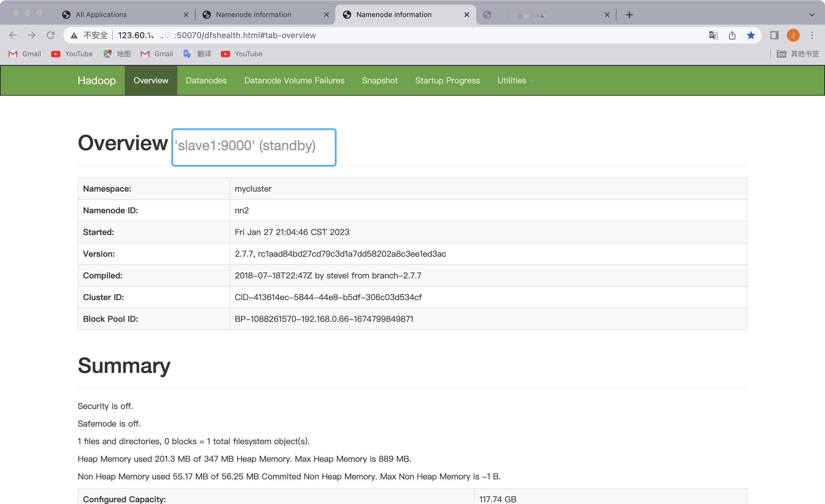Open the second Gmail bookmark
The height and width of the screenshot is (504, 825).
157,54
